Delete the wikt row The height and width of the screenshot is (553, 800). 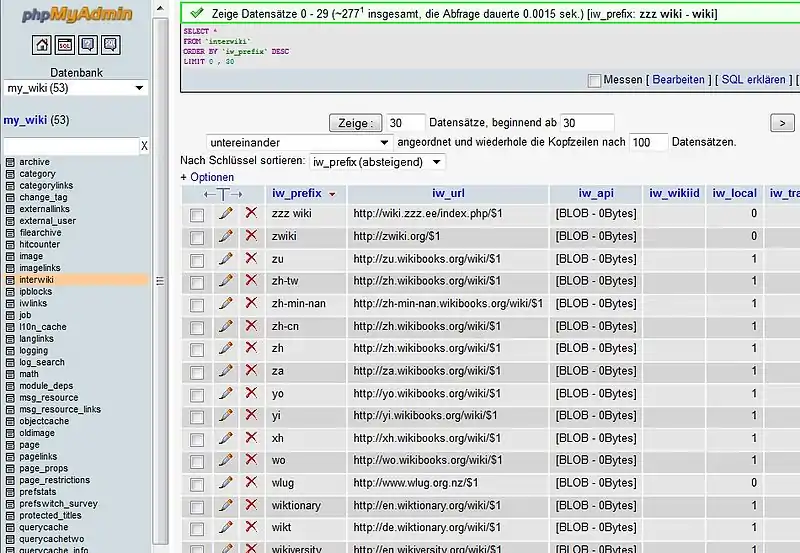click(x=251, y=526)
